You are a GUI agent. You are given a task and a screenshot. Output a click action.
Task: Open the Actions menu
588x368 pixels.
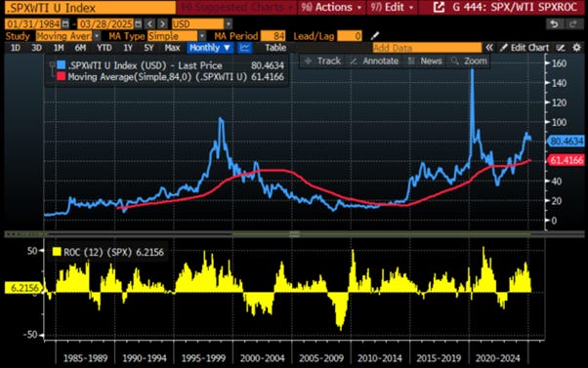point(332,7)
